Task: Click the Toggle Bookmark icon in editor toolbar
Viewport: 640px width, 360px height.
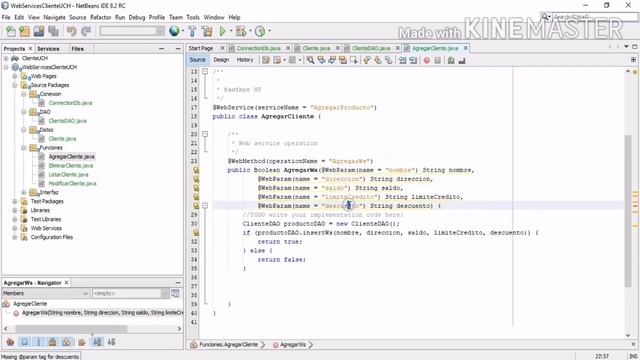Action: coord(389,60)
